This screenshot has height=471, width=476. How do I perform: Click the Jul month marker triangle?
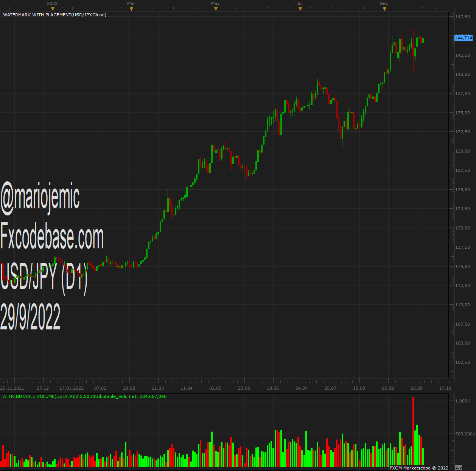pyautogui.click(x=300, y=9)
